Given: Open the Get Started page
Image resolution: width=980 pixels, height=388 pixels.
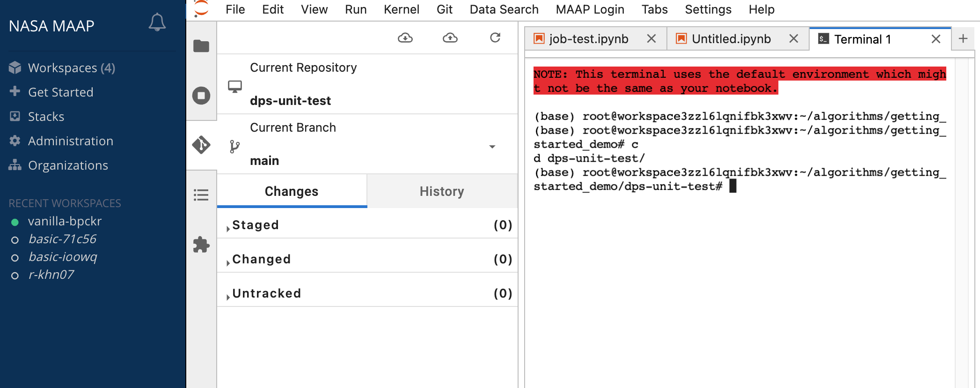Looking at the screenshot, I should pyautogui.click(x=61, y=92).
